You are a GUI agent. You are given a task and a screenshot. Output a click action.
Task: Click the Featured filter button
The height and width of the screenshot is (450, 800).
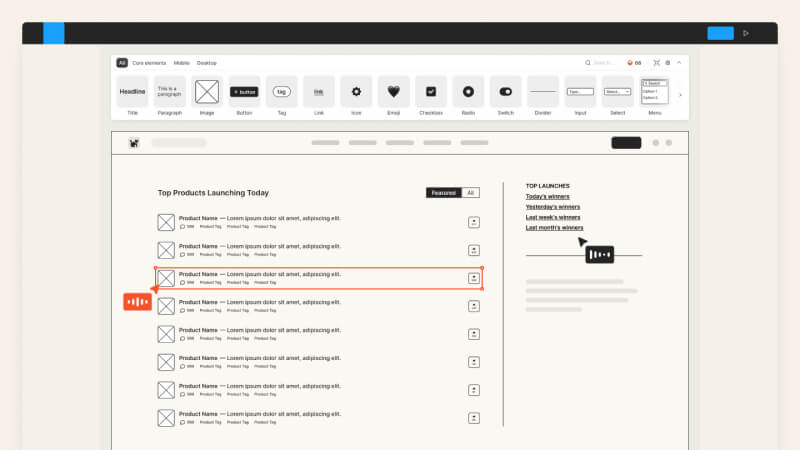pyautogui.click(x=444, y=193)
